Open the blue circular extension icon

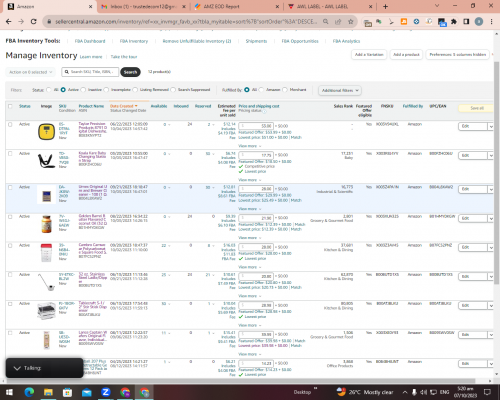click(416, 22)
